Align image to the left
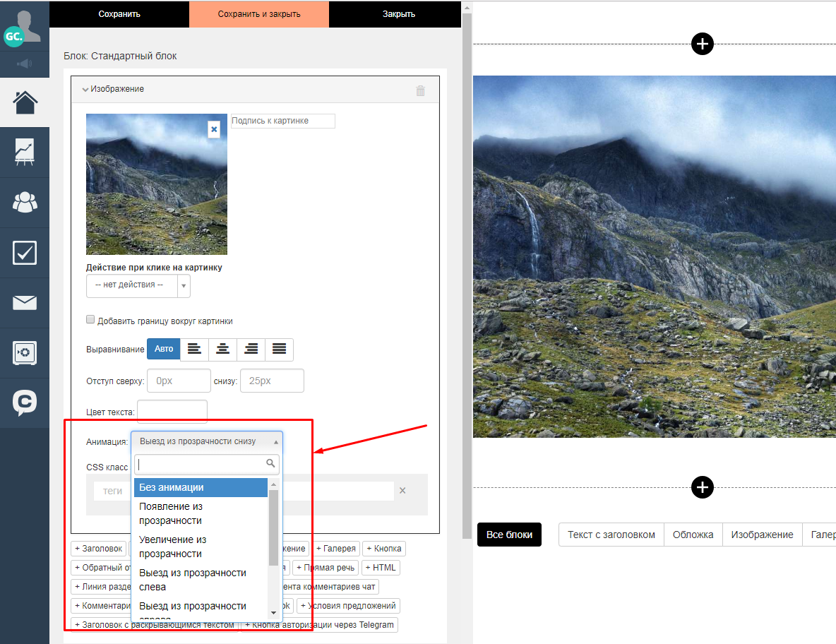The width and height of the screenshot is (836, 644). 195,350
